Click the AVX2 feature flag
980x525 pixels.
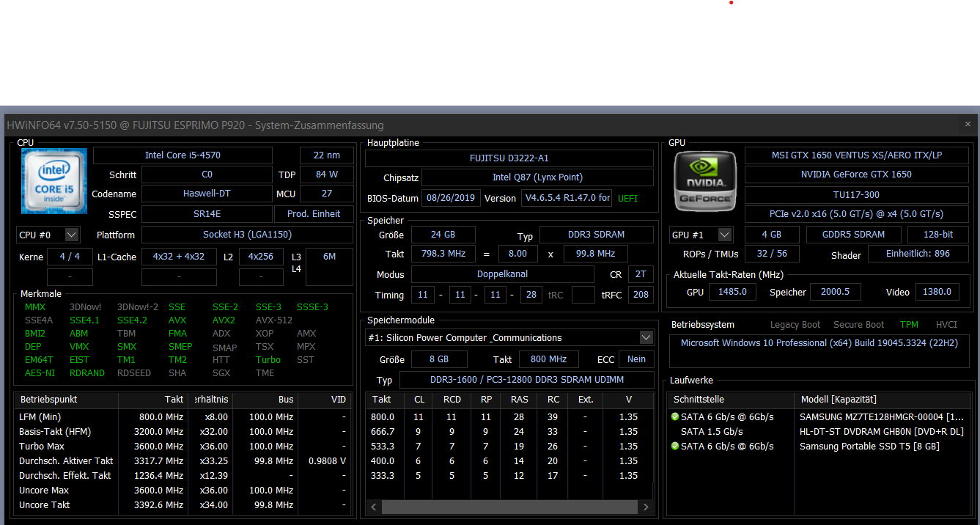point(224,320)
